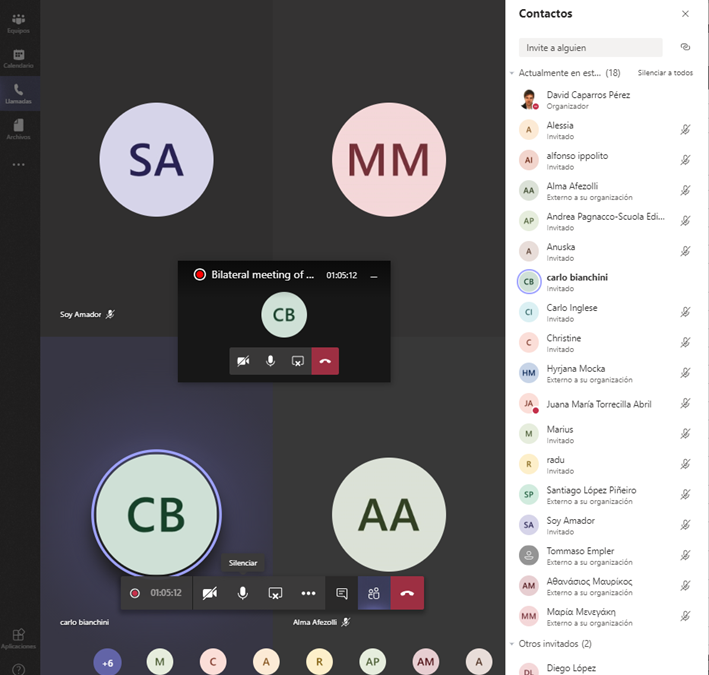Collapse the 'Otros invitados' section
The width and height of the screenshot is (709, 675).
click(513, 644)
